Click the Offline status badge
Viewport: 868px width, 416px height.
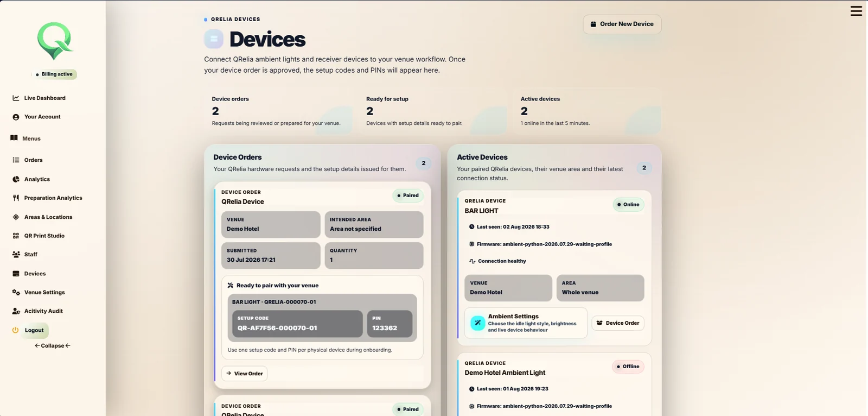628,367
